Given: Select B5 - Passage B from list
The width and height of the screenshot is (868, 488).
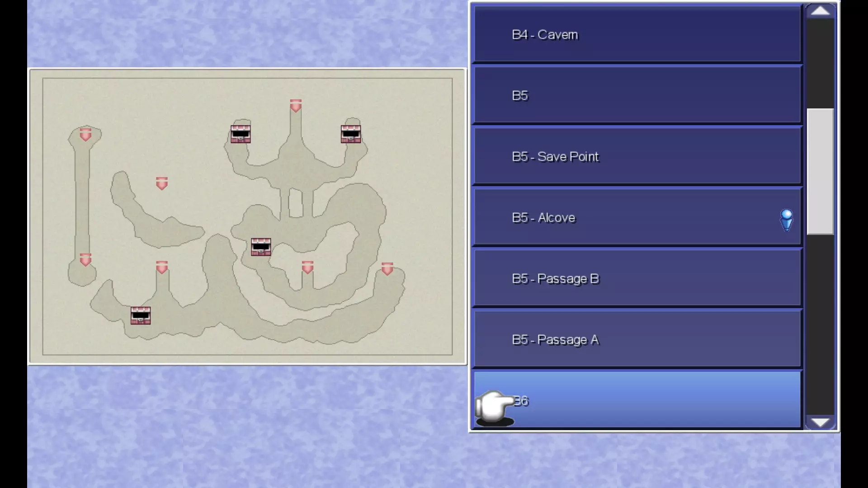Looking at the screenshot, I should click(637, 279).
